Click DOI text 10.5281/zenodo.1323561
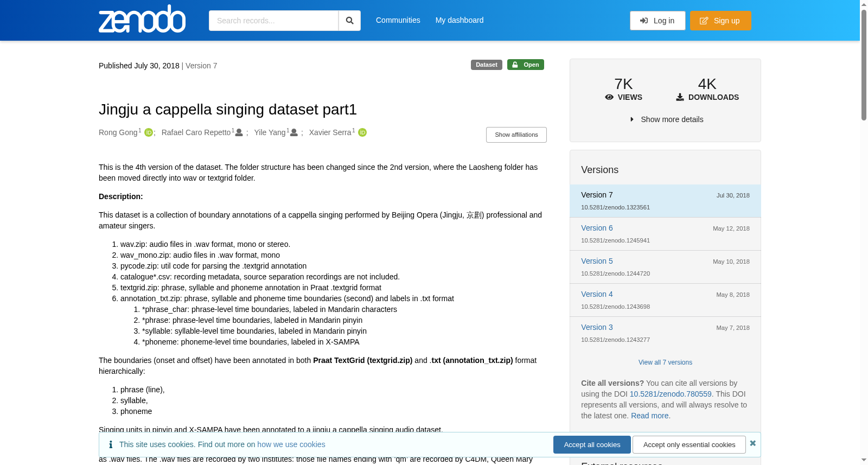Screen dimensions: 868x465 [615, 207]
